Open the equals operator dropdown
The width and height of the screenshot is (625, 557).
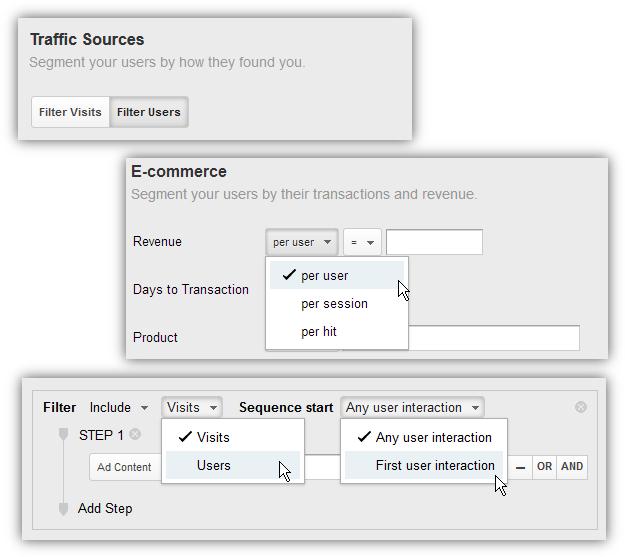(362, 242)
